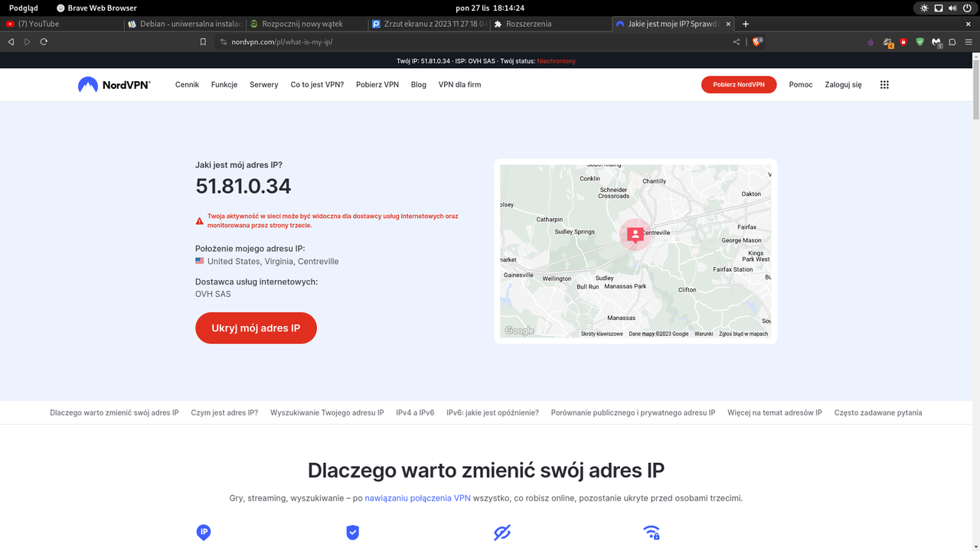
Task: Click the NordVPN logo
Action: [114, 85]
